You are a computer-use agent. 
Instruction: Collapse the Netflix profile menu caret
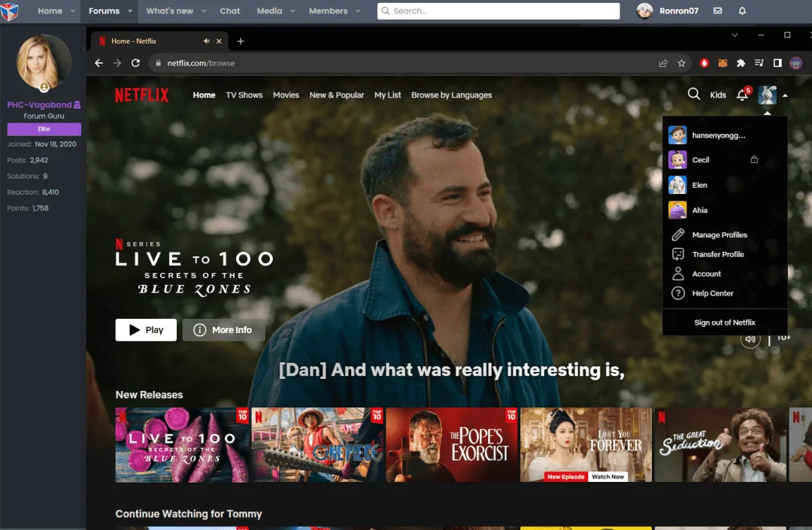pyautogui.click(x=785, y=95)
